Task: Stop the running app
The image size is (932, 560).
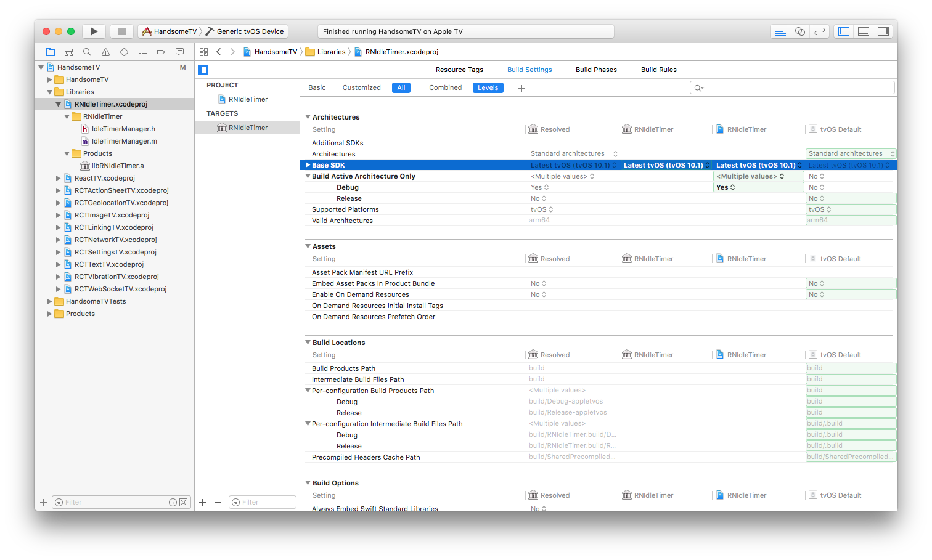Action: [122, 31]
